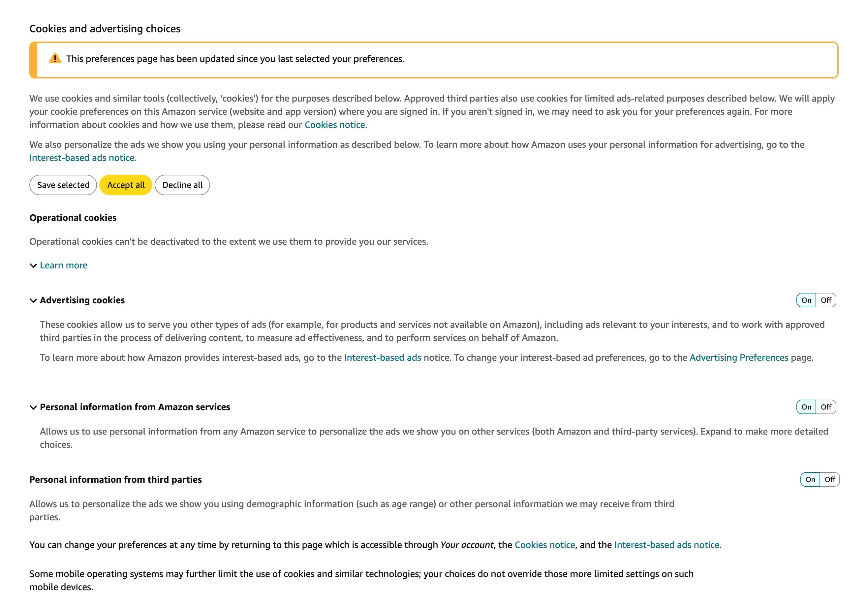Click the Learn more expander under Operational cookies

click(59, 264)
